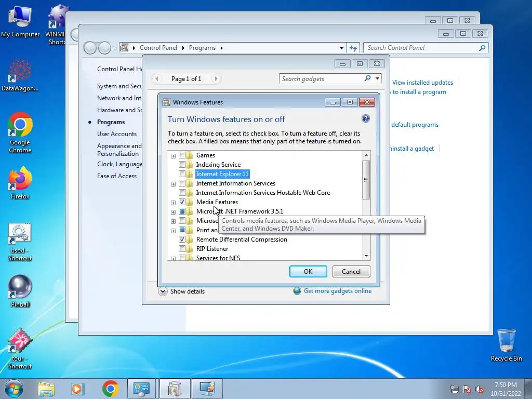Expand the Games tree node
This screenshot has width=532, height=399.
173,156
